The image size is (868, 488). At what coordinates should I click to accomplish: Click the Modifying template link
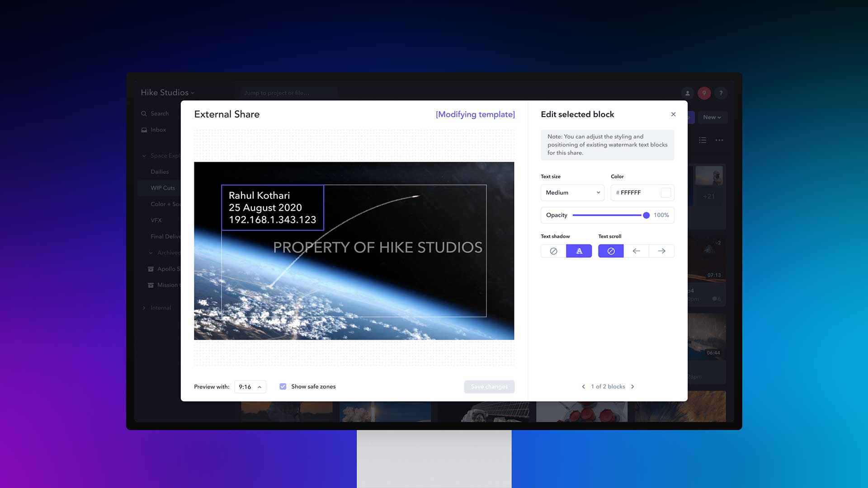tap(475, 114)
